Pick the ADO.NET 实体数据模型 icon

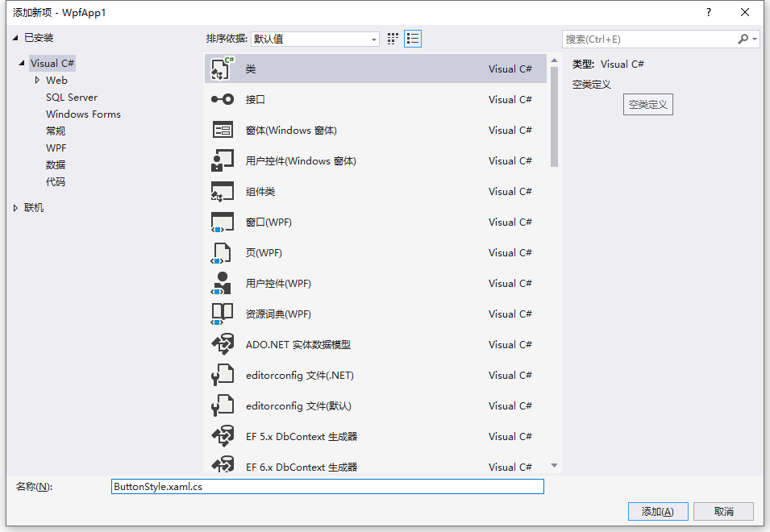[x=223, y=344]
